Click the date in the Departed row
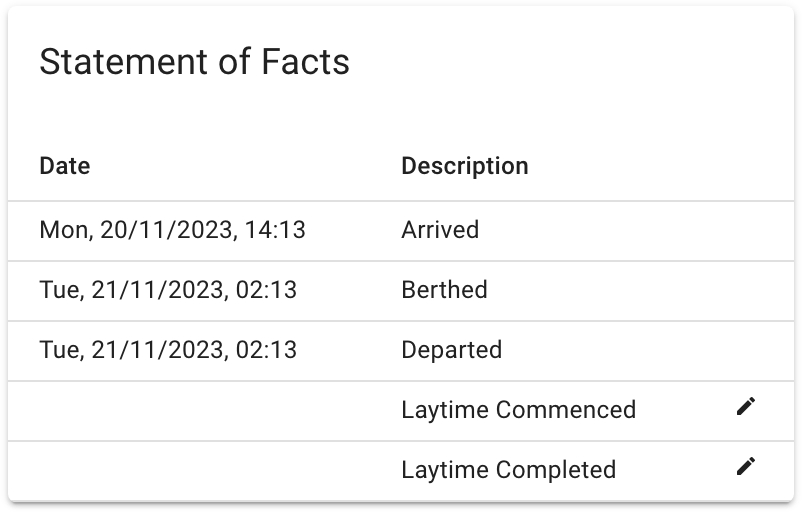This screenshot has width=804, height=518. coord(168,350)
